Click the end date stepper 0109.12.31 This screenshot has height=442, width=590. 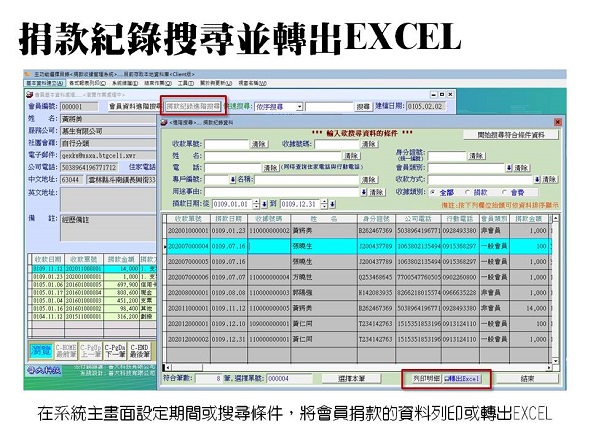coord(324,204)
